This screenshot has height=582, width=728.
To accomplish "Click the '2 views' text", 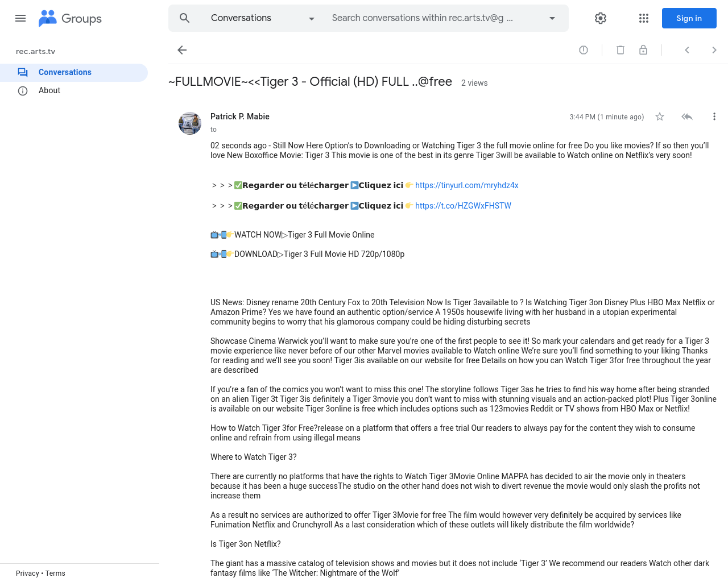I will 474,83.
